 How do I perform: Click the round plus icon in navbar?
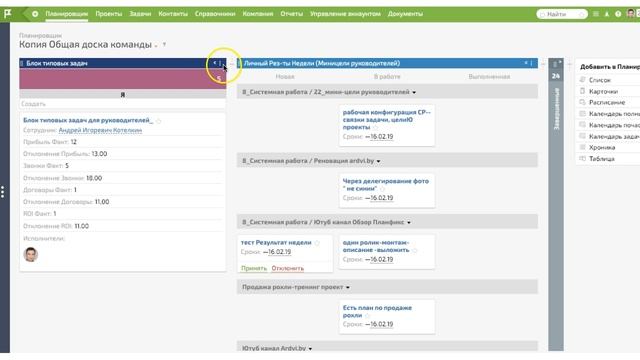(35, 14)
